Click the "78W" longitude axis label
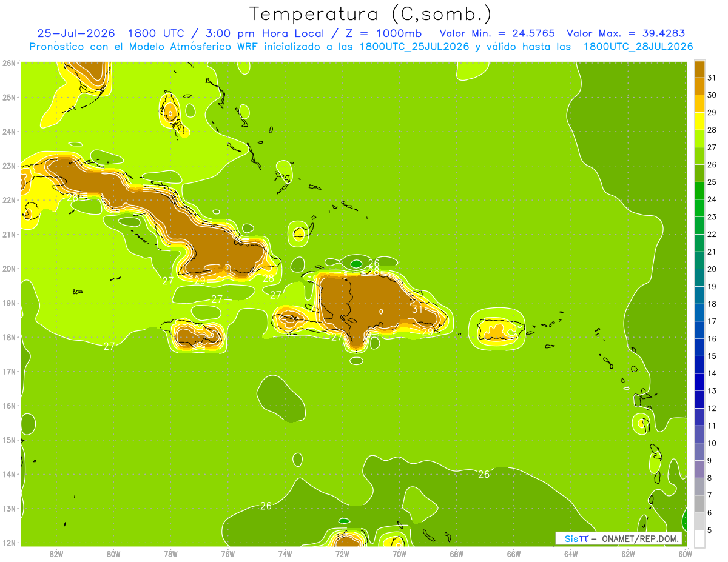Image resolution: width=728 pixels, height=562 pixels. (170, 554)
